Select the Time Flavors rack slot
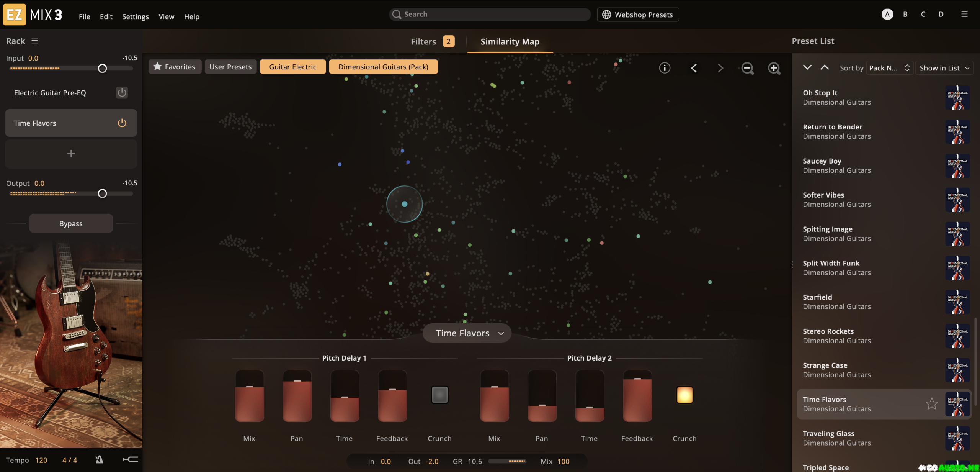 pyautogui.click(x=71, y=123)
